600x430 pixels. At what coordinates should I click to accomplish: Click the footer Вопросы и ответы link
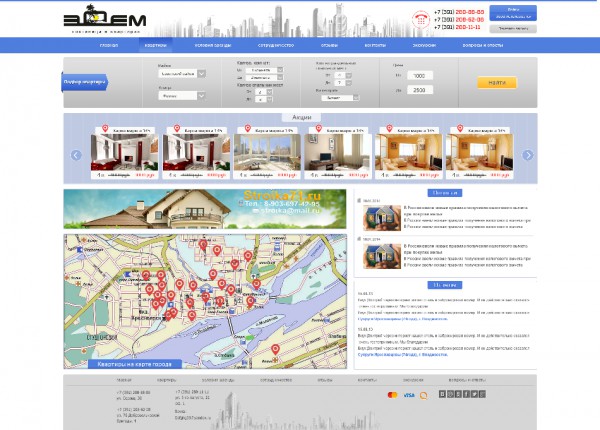pos(467,380)
